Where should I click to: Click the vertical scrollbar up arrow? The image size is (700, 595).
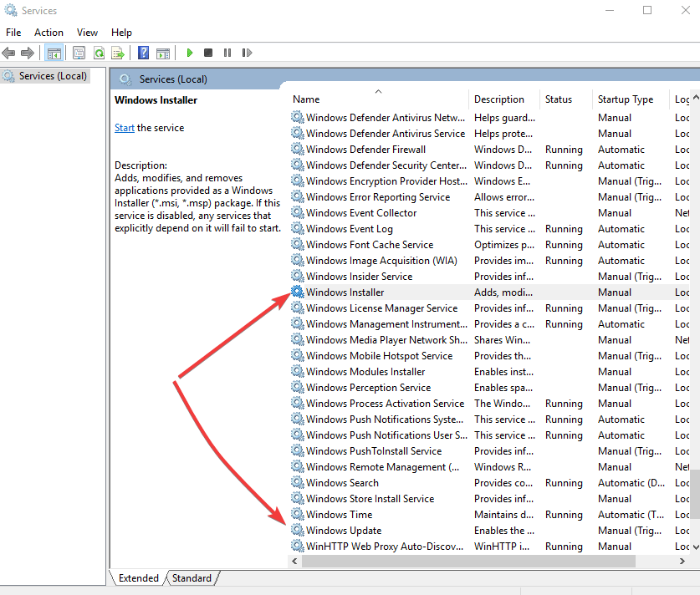click(696, 97)
